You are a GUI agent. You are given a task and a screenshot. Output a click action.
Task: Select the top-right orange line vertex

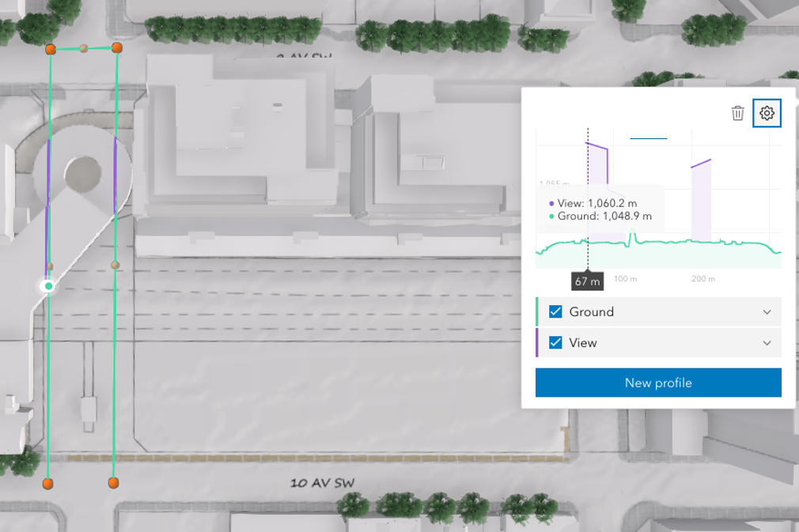coord(117,48)
